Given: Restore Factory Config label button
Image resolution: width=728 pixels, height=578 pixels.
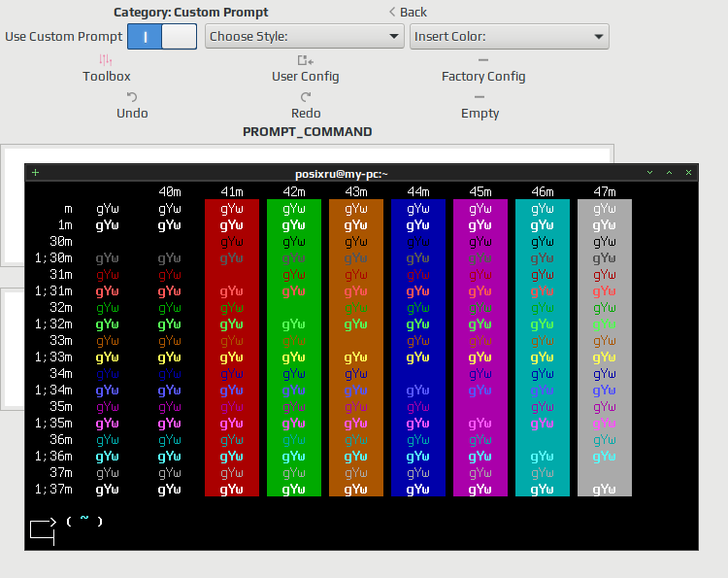Looking at the screenshot, I should coord(483,76).
